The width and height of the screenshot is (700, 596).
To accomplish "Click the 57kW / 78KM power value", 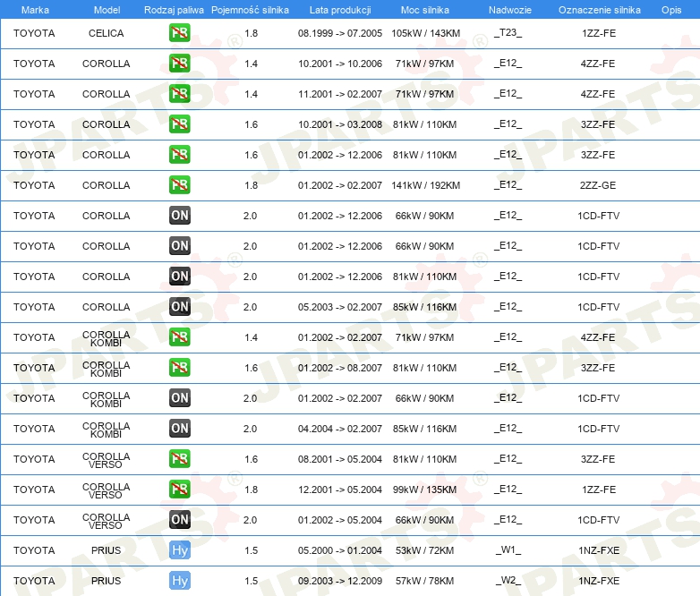I will 424,581.
